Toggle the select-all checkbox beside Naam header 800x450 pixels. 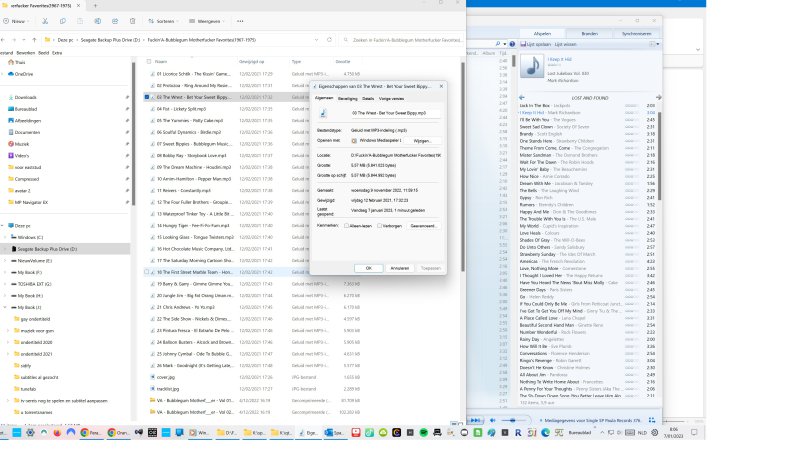click(149, 61)
